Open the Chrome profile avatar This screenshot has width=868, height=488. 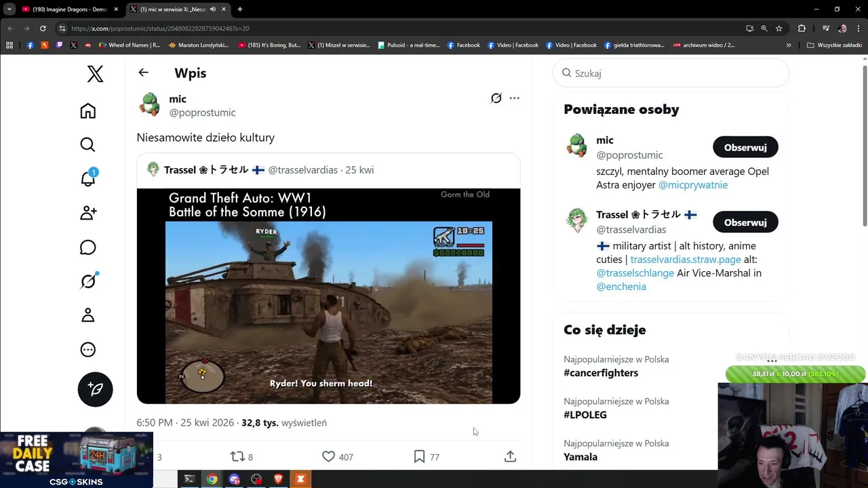pyautogui.click(x=842, y=28)
